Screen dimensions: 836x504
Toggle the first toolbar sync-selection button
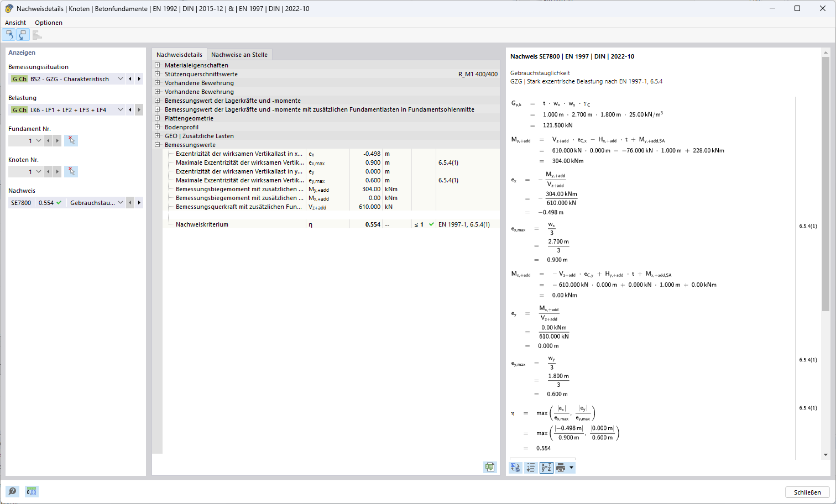[9, 35]
